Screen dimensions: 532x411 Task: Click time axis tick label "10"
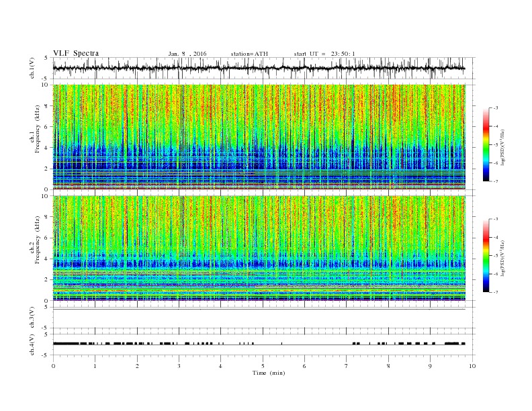point(472,366)
